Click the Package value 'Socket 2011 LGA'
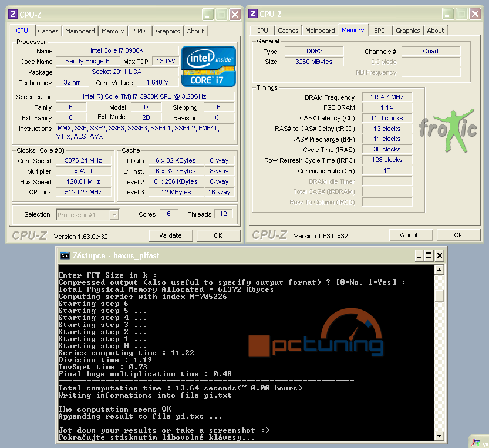This screenshot has width=489, height=448. pos(117,72)
